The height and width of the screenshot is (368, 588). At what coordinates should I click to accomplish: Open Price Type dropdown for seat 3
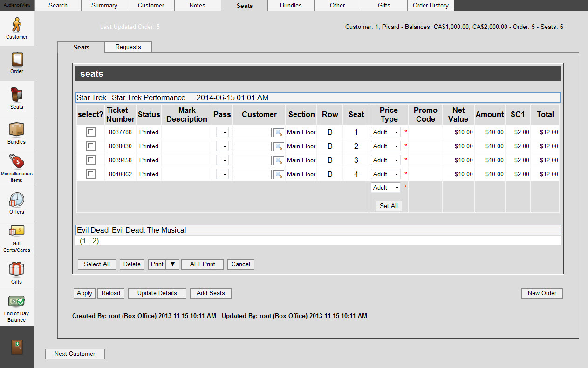pyautogui.click(x=386, y=160)
